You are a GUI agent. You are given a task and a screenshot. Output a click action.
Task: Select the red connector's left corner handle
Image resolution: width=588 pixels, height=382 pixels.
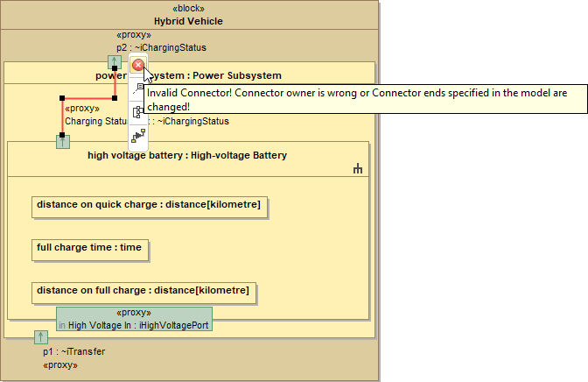coord(62,98)
